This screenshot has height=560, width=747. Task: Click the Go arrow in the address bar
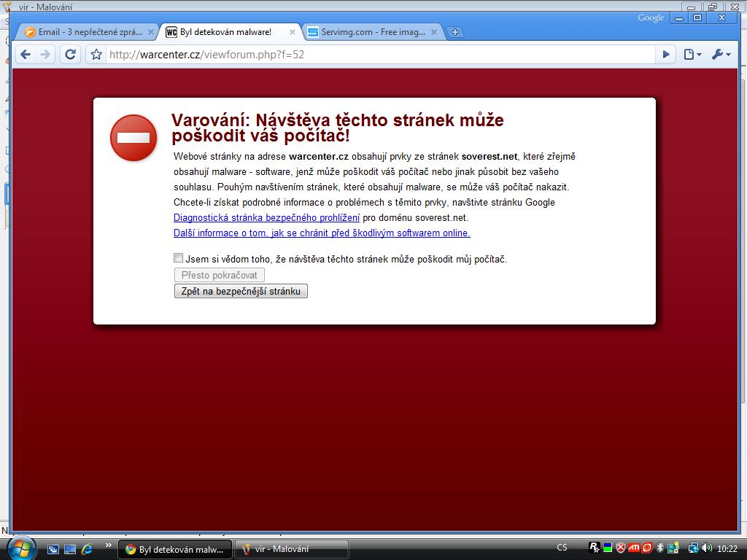pyautogui.click(x=666, y=54)
